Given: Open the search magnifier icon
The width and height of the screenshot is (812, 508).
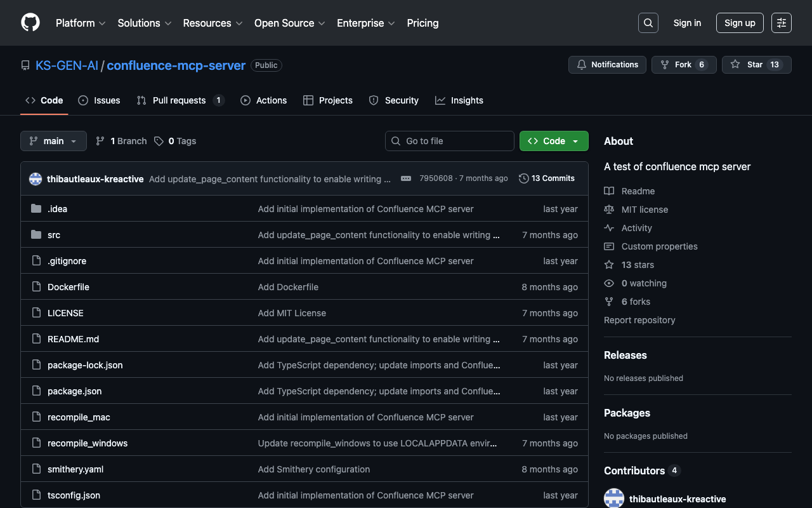Looking at the screenshot, I should (648, 23).
